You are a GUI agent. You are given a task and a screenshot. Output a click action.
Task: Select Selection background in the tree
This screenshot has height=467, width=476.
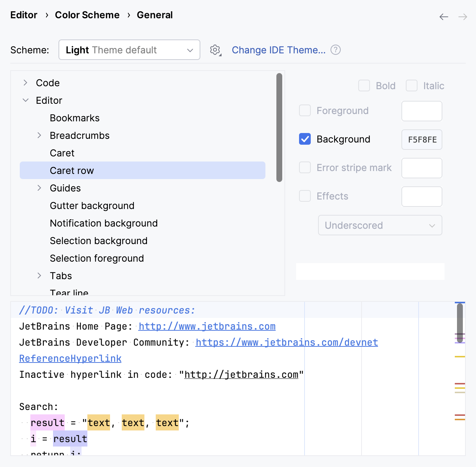(x=98, y=240)
